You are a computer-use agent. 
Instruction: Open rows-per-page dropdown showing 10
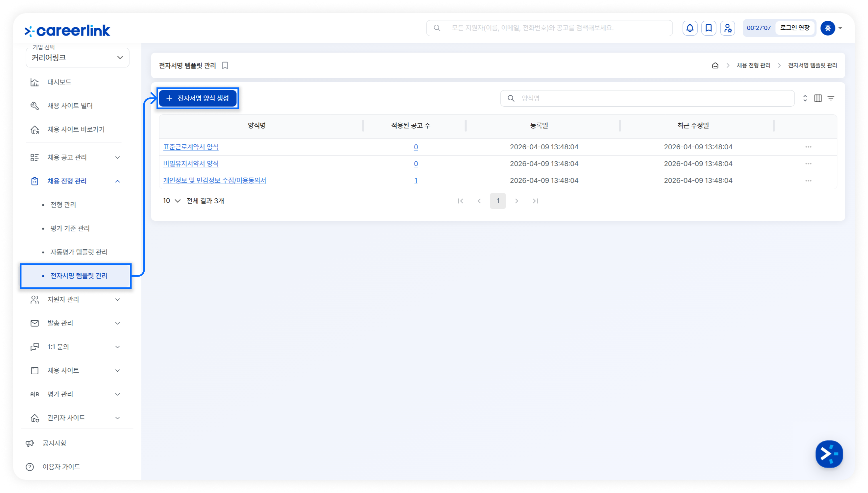172,201
